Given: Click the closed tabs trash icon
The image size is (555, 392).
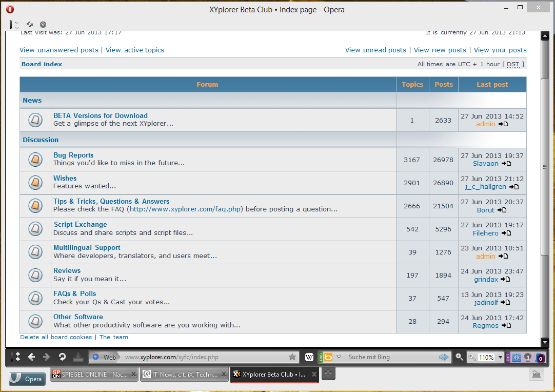Looking at the screenshot, I should pyautogui.click(x=537, y=374).
